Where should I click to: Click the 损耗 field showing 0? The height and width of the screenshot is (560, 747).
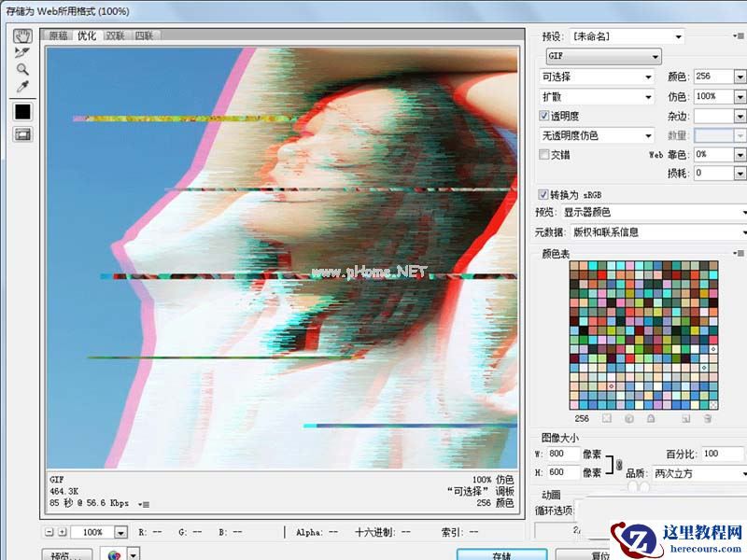pyautogui.click(x=713, y=174)
